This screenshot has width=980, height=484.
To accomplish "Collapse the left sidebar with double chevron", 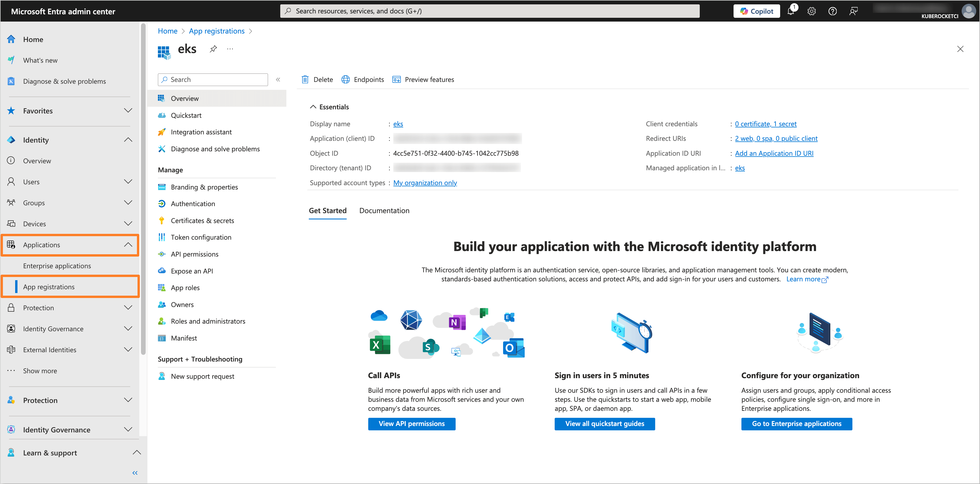I will 135,473.
